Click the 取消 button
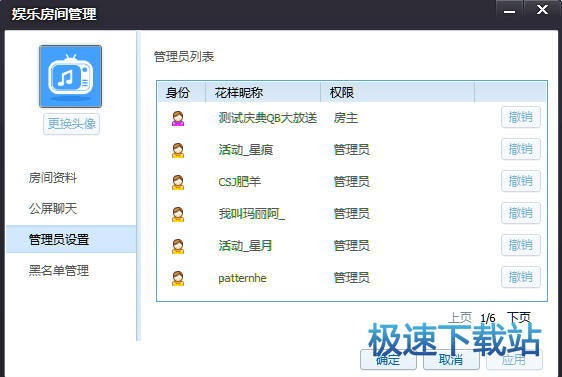The height and width of the screenshot is (377, 562). coord(451,359)
